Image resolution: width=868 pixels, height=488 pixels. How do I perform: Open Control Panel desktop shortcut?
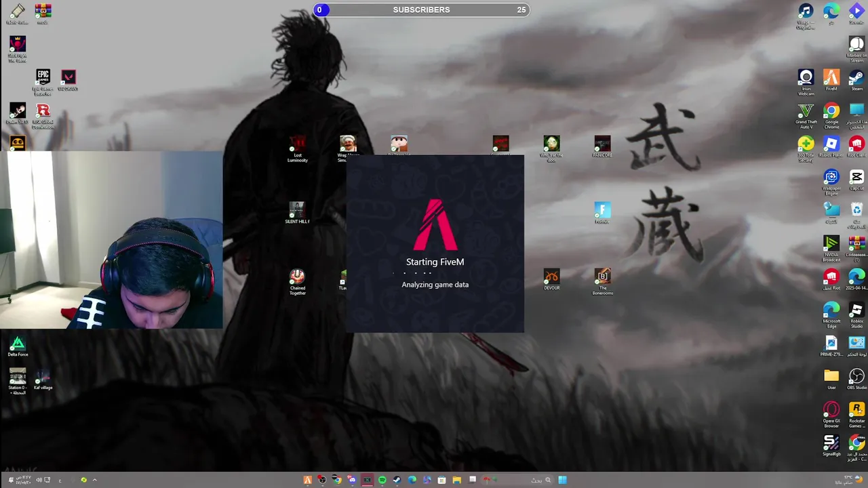click(x=856, y=346)
